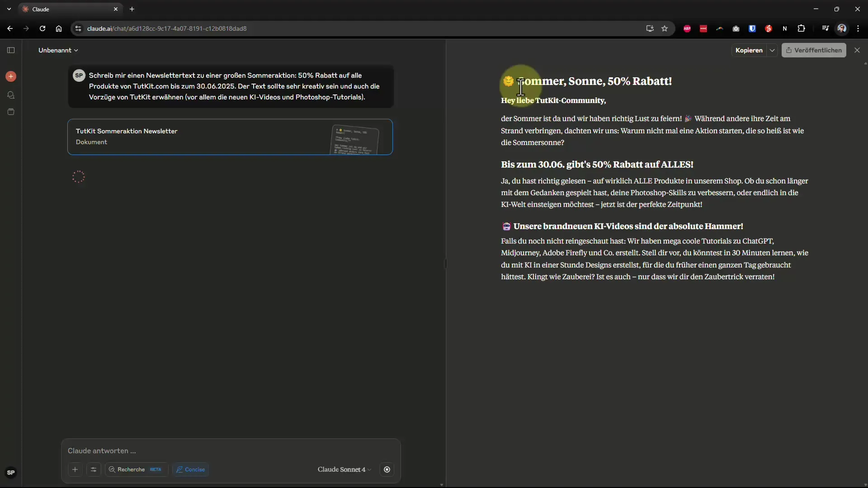Open the Kopieren options dropdown arrow

(772, 50)
